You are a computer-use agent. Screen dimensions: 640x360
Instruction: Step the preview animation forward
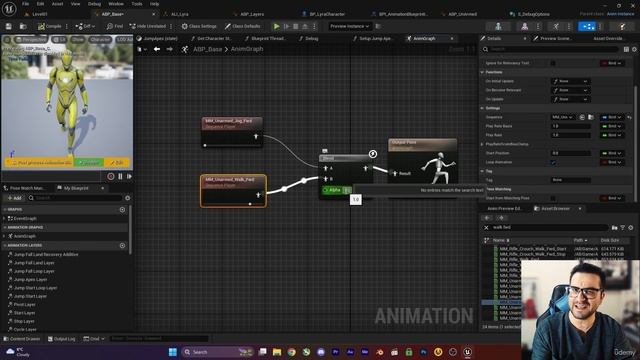click(x=129, y=176)
